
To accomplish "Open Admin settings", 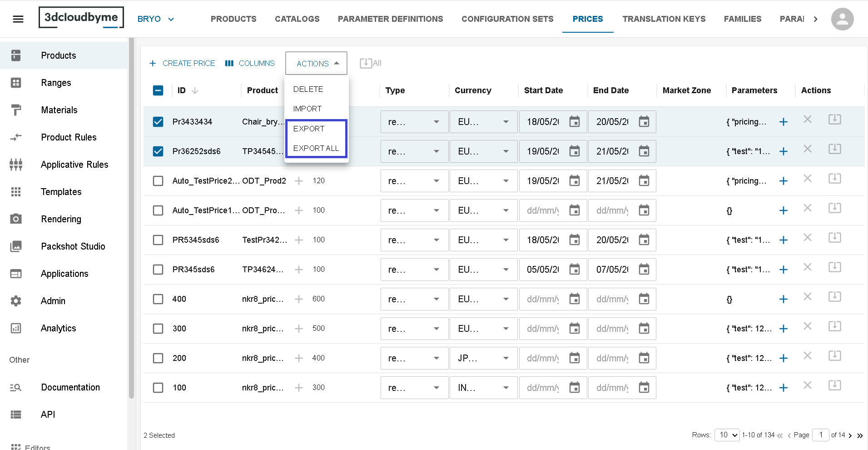I will [64, 301].
